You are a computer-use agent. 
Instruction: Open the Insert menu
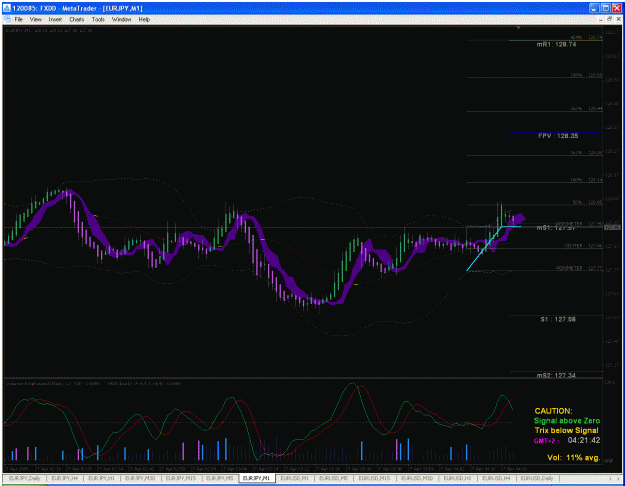(55, 19)
